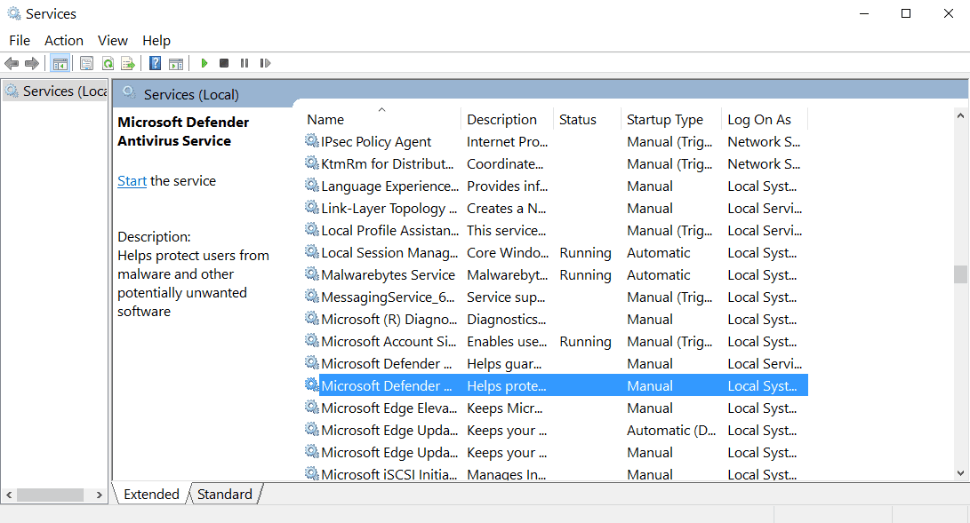Viewport: 970px width, 523px height.
Task: Click the Start link to start the service
Action: point(132,181)
